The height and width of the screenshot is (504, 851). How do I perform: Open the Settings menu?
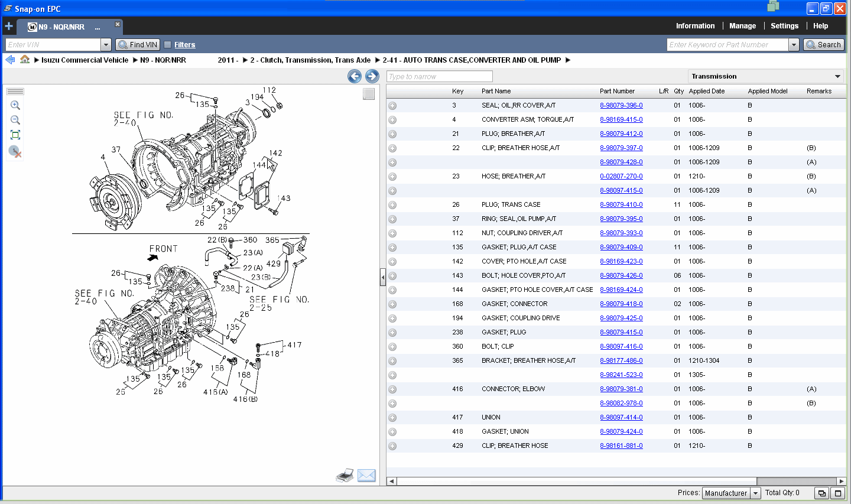784,26
